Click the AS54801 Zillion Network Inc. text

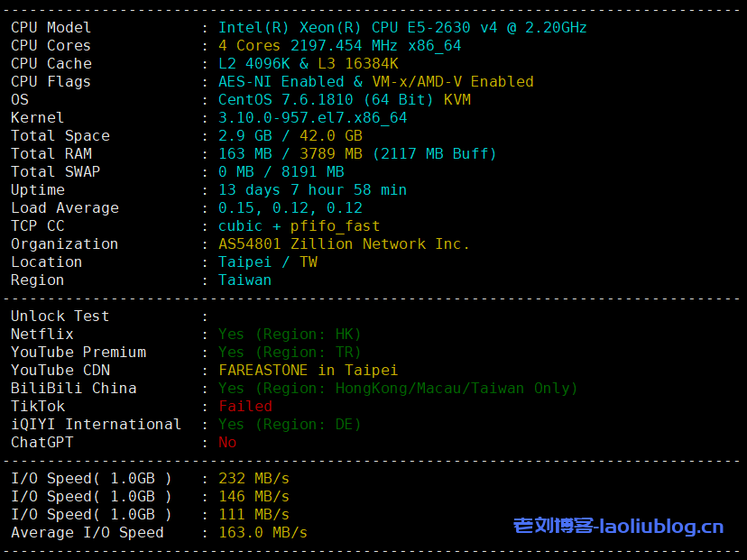pyautogui.click(x=344, y=244)
